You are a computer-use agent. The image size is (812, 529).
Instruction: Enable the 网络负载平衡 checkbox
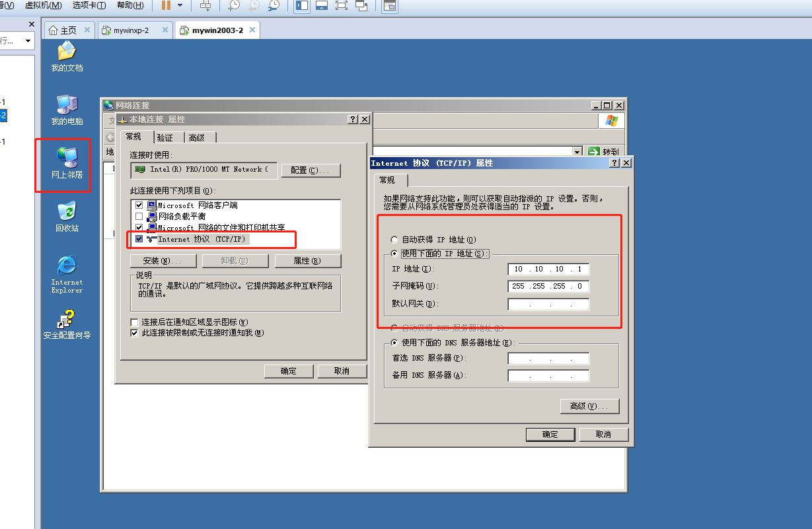139,216
